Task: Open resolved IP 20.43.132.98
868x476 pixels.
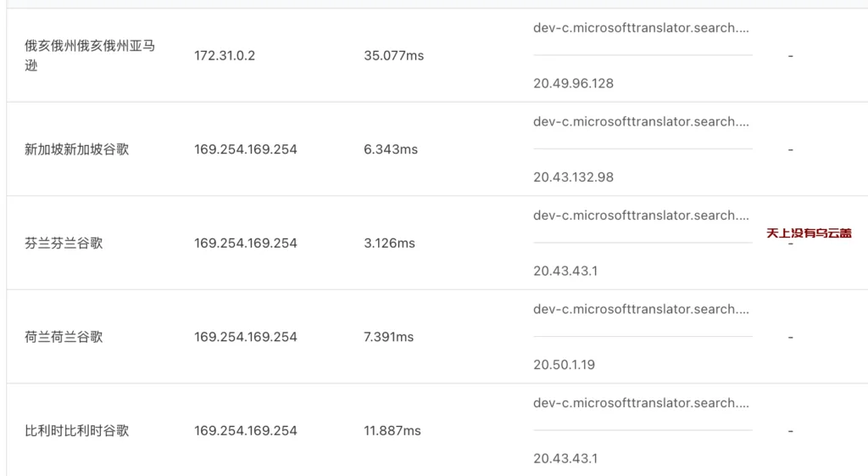Action: 574,176
